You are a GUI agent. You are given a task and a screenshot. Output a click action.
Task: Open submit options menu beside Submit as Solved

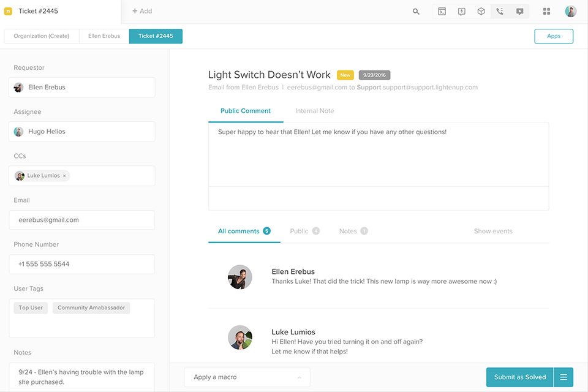point(563,377)
